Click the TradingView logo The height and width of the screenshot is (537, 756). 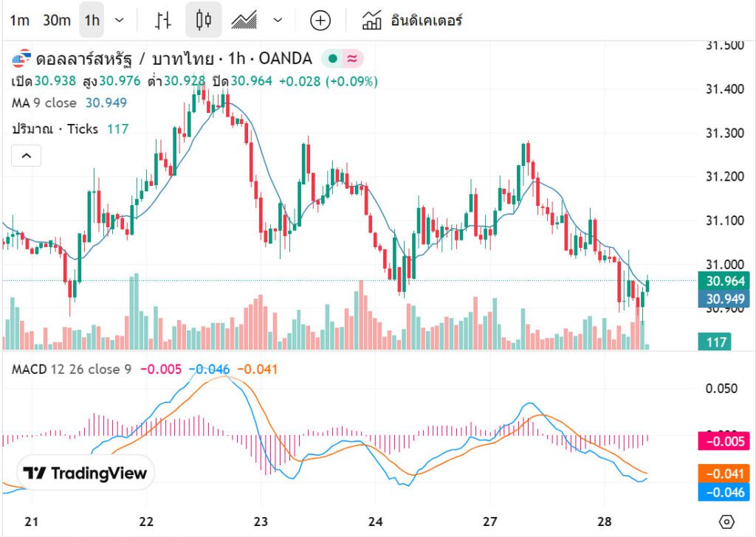[85, 473]
